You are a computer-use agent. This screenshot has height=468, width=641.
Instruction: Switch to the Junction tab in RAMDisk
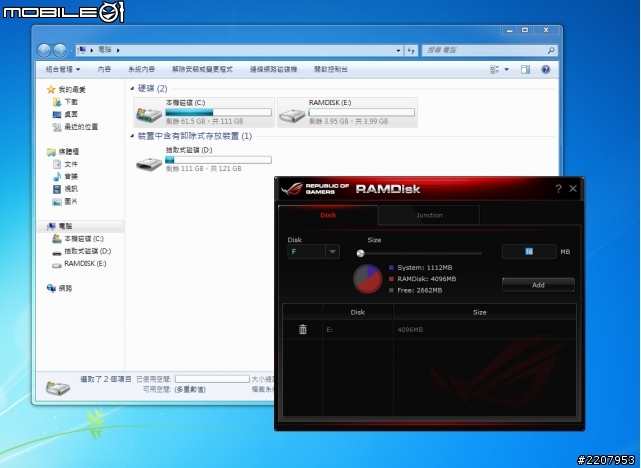point(429,215)
